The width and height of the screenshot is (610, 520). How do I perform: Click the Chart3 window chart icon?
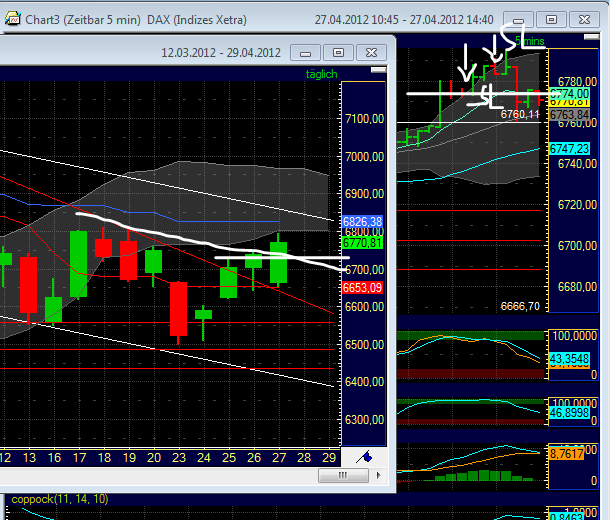tap(12, 19)
